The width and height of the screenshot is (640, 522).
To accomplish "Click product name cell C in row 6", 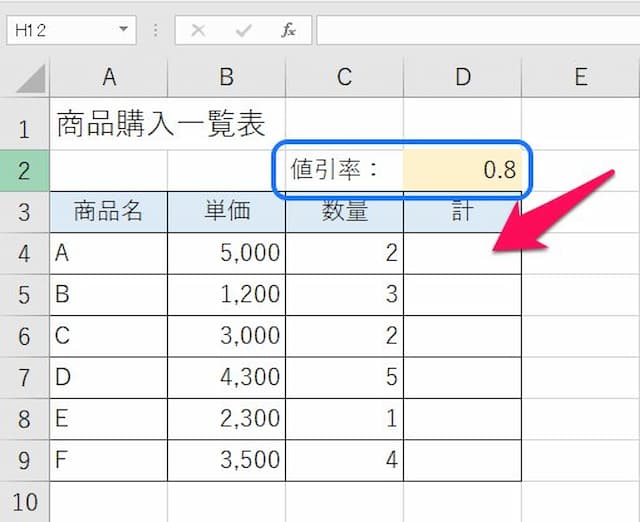I will click(109, 336).
